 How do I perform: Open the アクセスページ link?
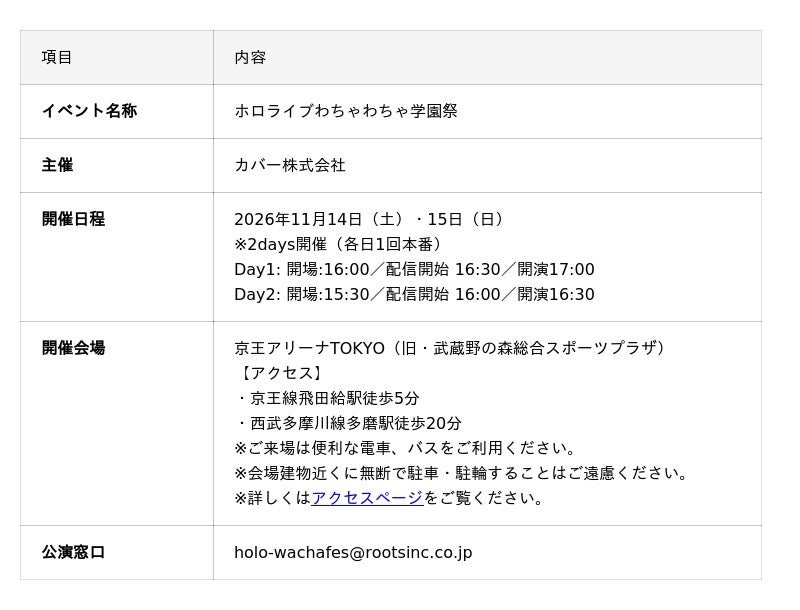point(367,498)
